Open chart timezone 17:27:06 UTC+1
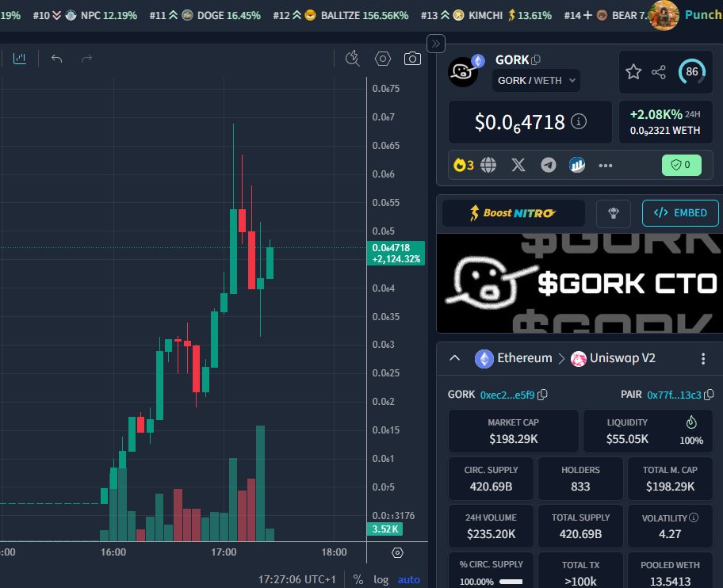 [297, 579]
